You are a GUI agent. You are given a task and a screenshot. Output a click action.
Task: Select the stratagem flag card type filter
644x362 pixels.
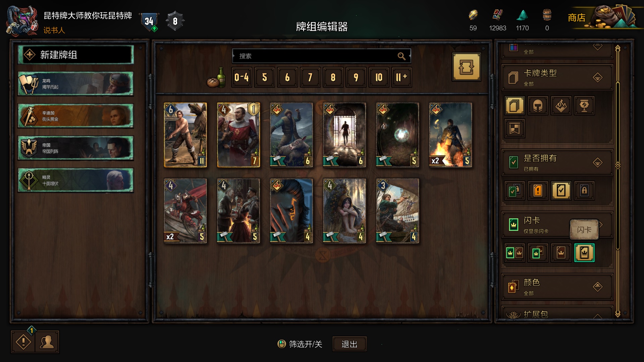pyautogui.click(x=515, y=128)
